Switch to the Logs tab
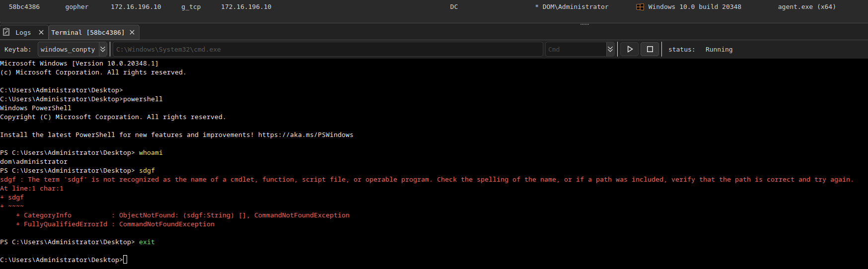This screenshot has width=868, height=269. click(x=23, y=32)
